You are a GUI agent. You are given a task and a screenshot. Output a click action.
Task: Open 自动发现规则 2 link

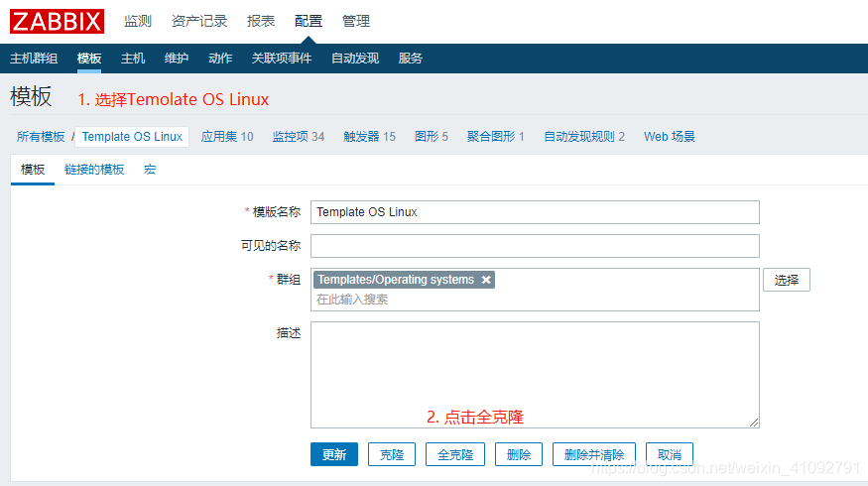pos(584,137)
